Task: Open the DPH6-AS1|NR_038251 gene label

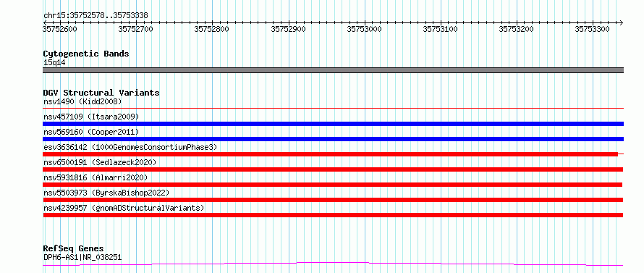Action: click(x=82, y=258)
